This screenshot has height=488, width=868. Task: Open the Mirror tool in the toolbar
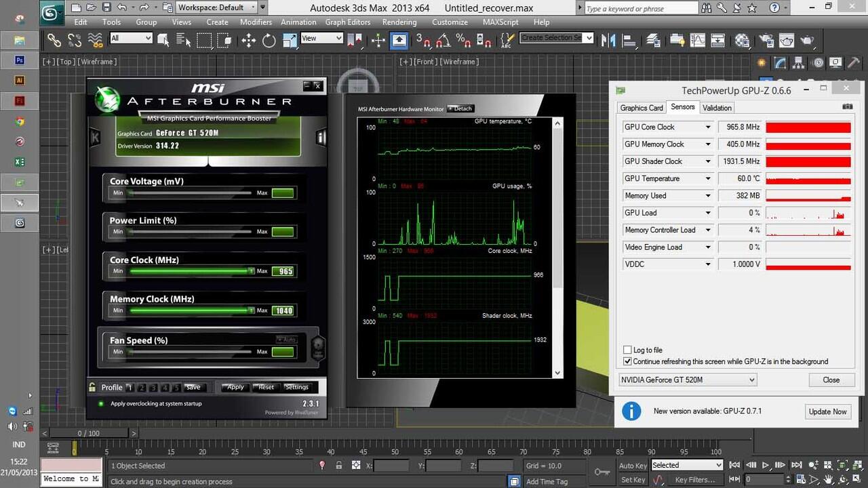coord(608,41)
